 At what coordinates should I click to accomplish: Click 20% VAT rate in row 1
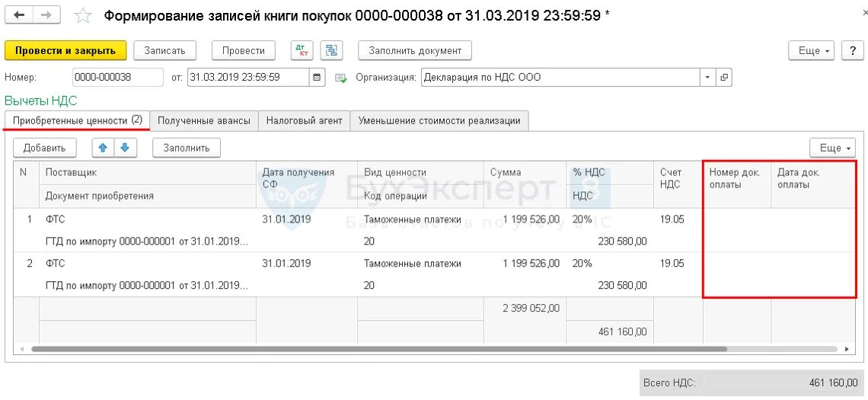pos(582,219)
